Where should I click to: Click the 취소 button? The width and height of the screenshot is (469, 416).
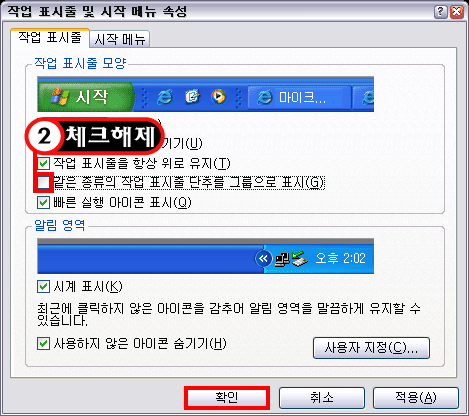[322, 398]
